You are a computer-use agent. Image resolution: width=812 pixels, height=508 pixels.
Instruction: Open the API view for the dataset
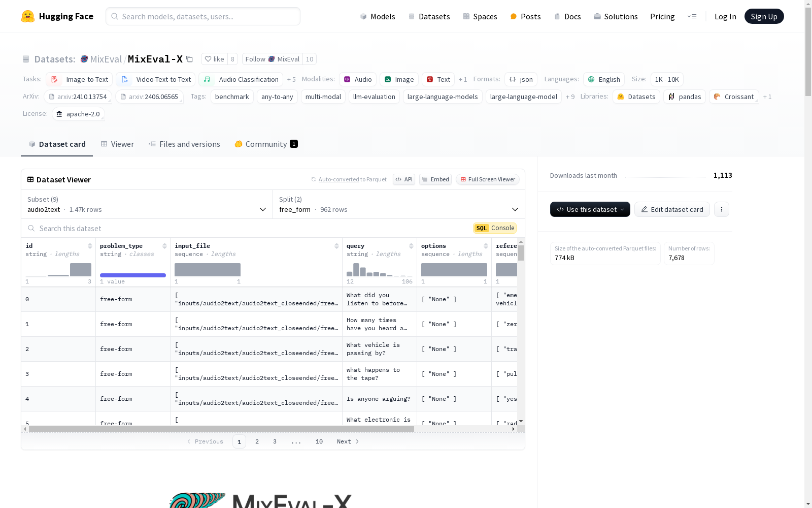403,179
